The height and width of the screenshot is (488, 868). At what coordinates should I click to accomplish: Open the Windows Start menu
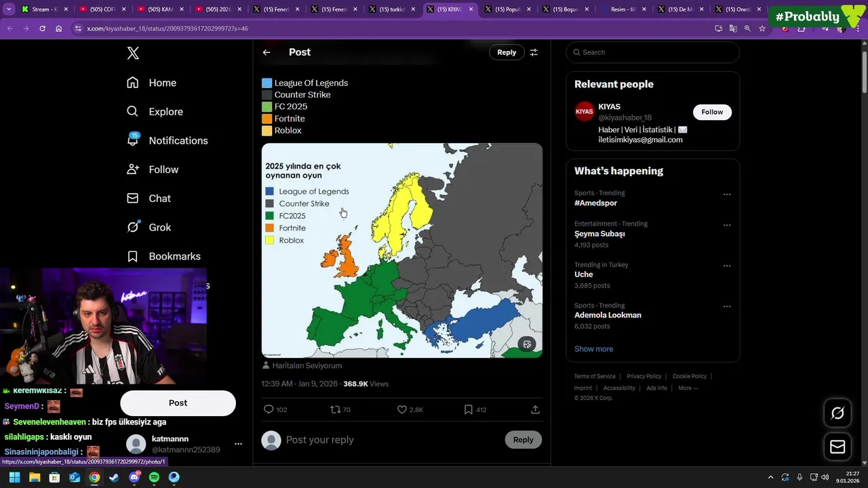[14, 477]
